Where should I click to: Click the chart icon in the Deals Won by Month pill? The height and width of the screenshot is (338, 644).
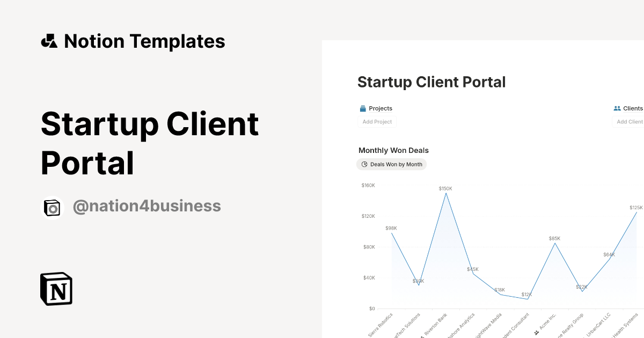tap(364, 164)
